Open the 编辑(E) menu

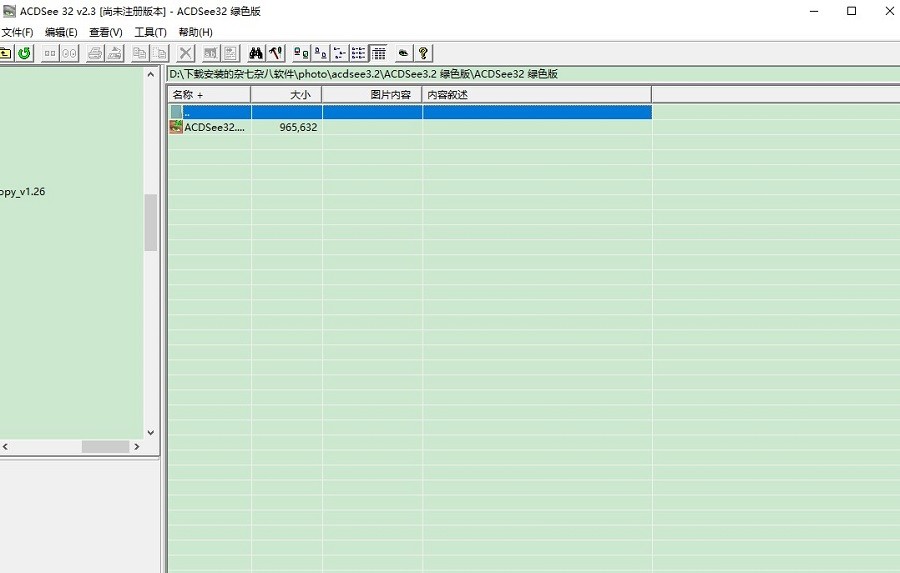tap(61, 32)
